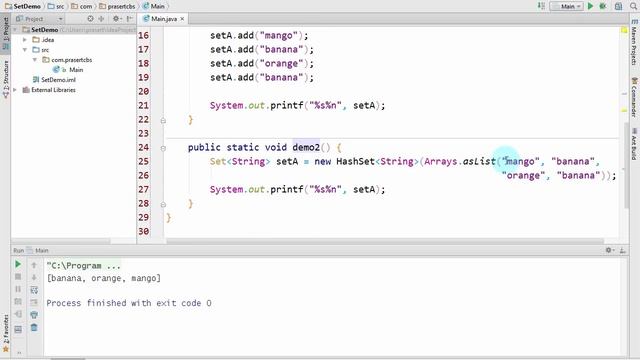
Task: Click the restore layout icon in Run panel
Action: point(18,329)
